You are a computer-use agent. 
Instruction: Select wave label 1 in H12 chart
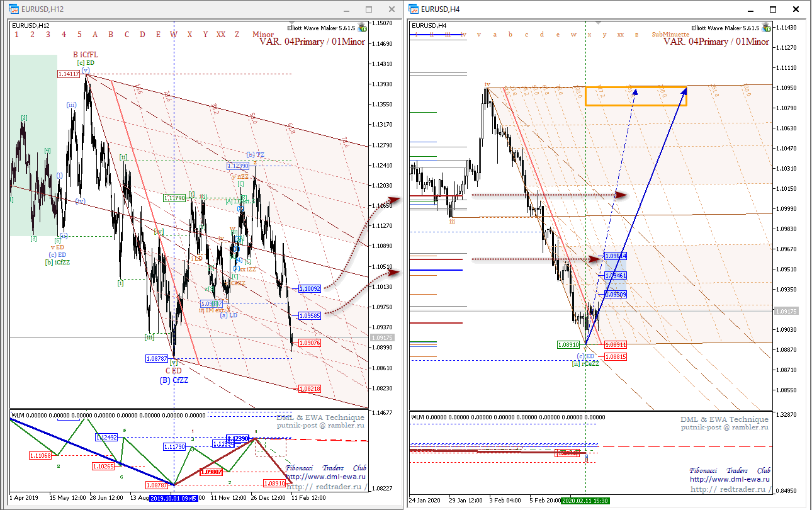tap(16, 35)
